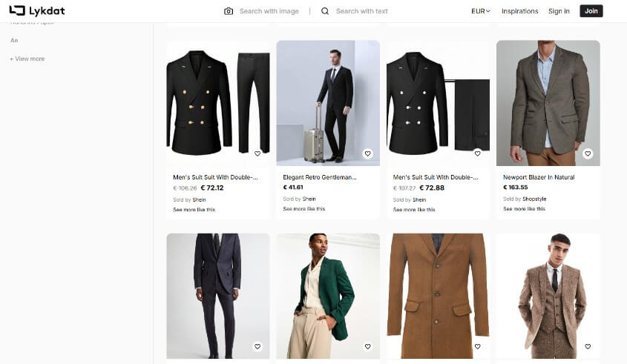Heart the Elegant Retro Gentleman suit
Viewport: 627px width, 364px height.
(367, 153)
